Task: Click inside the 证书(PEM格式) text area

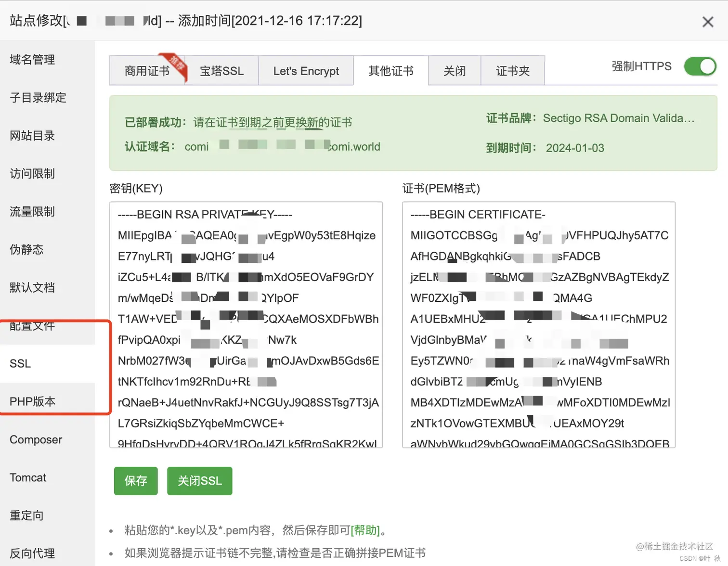Action: pos(539,325)
